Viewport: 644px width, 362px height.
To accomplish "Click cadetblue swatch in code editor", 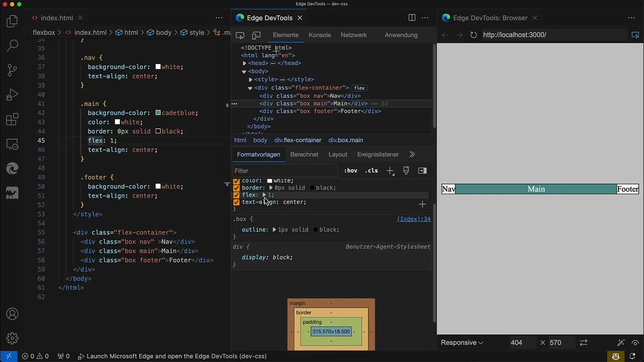I will tap(158, 113).
